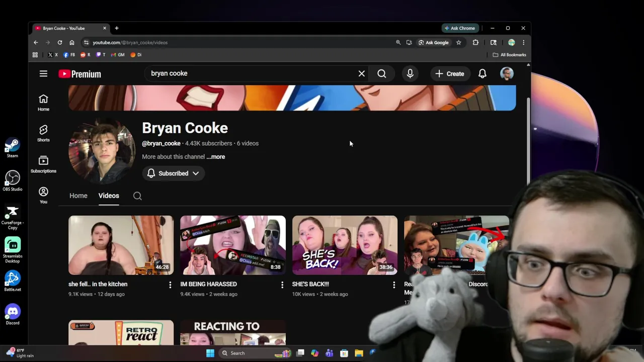Switch to the channel Home tab
644x362 pixels.
coord(78,196)
